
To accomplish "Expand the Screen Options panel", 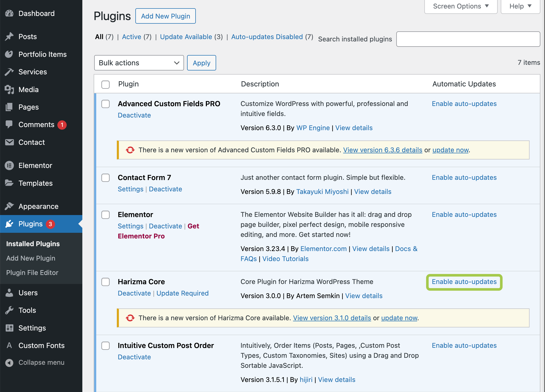I will tap(461, 6).
